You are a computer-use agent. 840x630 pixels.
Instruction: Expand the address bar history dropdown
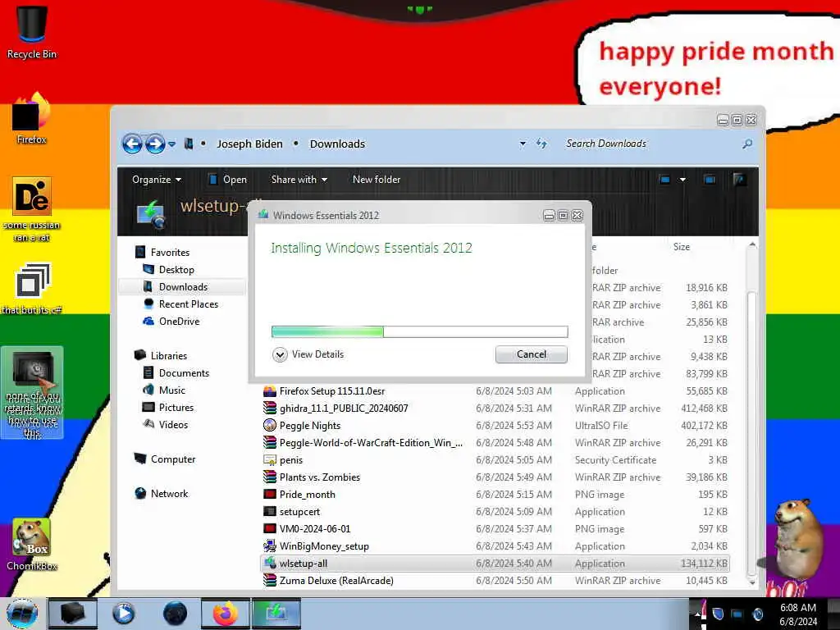[x=523, y=144]
